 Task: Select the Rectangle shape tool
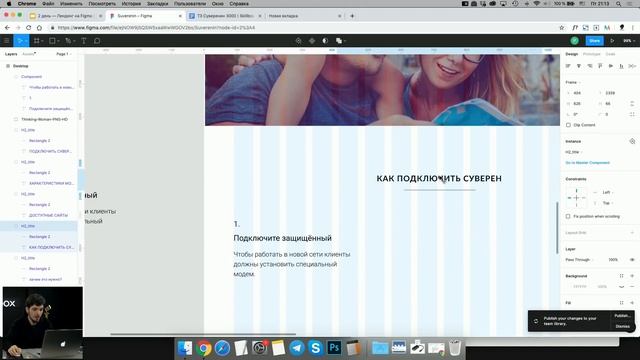point(52,41)
